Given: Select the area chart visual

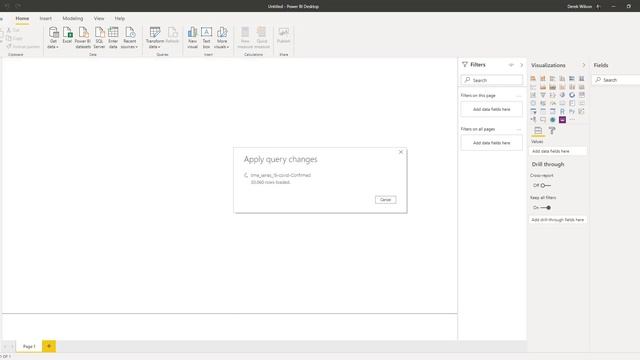Looking at the screenshot, I should tap(543, 87).
